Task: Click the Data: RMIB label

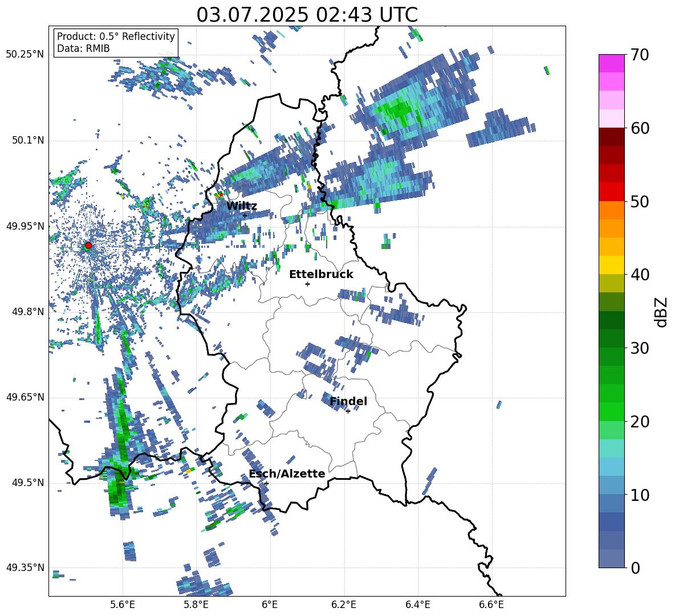Action: coord(83,48)
